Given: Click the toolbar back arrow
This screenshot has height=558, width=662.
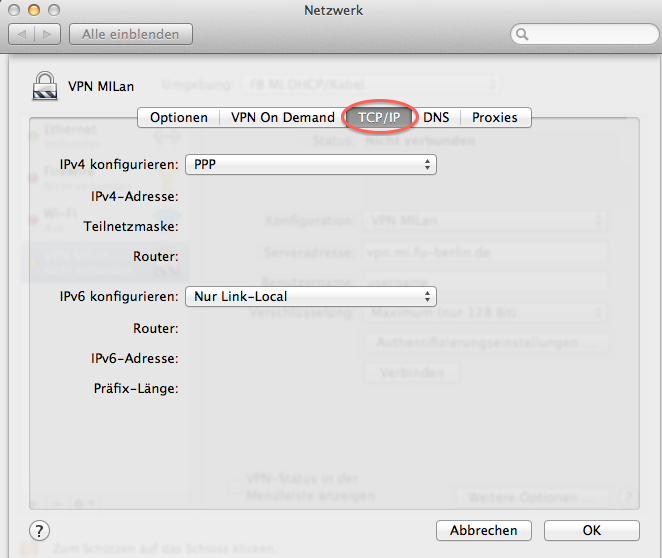Looking at the screenshot, I should click(x=22, y=34).
